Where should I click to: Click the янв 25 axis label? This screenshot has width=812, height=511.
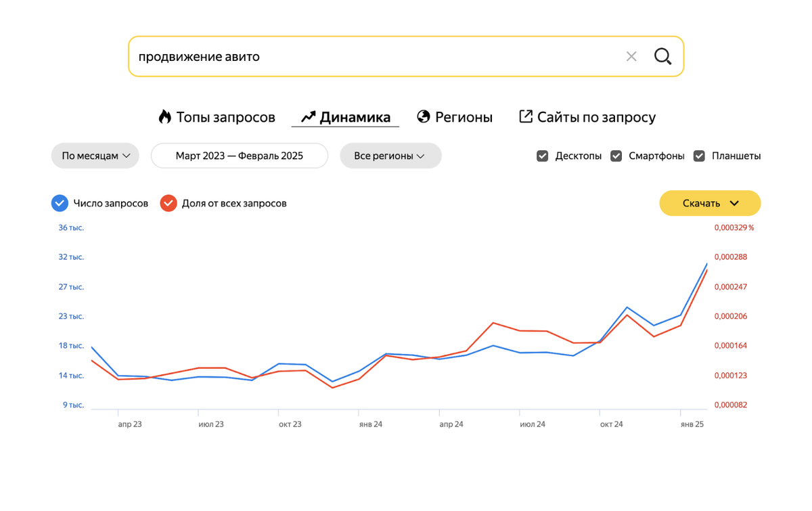tap(692, 424)
